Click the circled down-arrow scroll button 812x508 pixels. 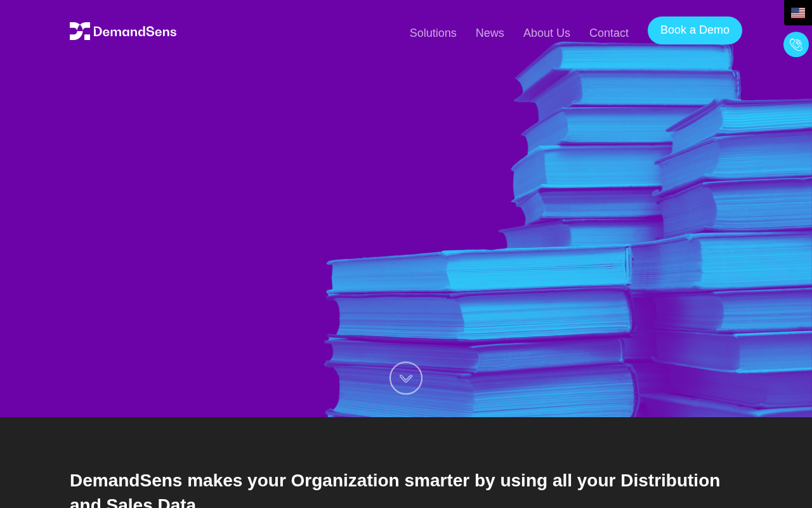coord(406,378)
